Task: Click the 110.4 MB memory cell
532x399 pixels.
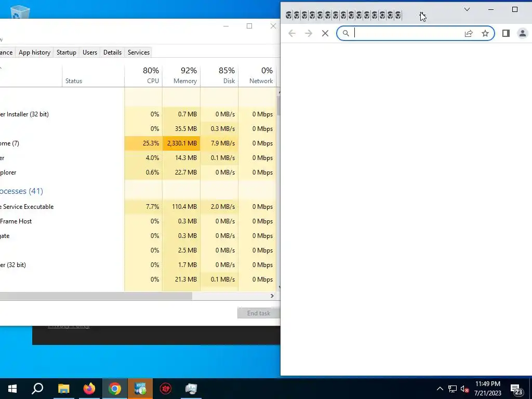Action: 181,207
